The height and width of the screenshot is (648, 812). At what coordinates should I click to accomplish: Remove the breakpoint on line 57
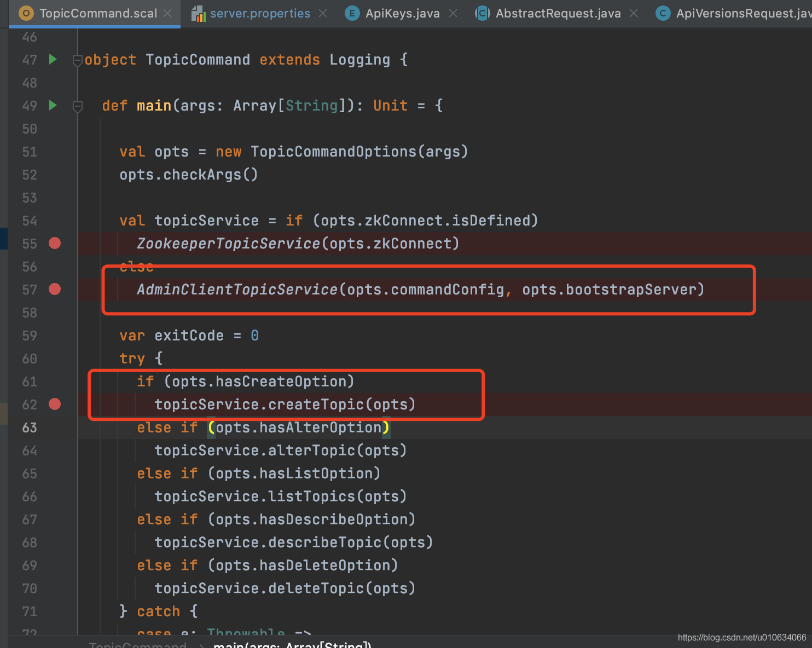tap(55, 289)
